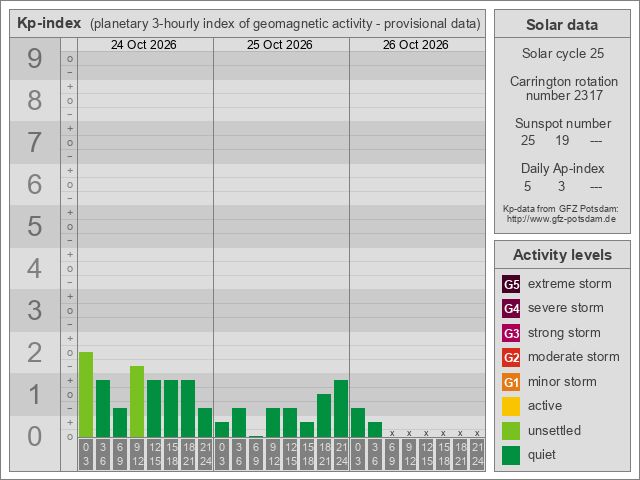Click the G2 moderate storm icon

(511, 357)
